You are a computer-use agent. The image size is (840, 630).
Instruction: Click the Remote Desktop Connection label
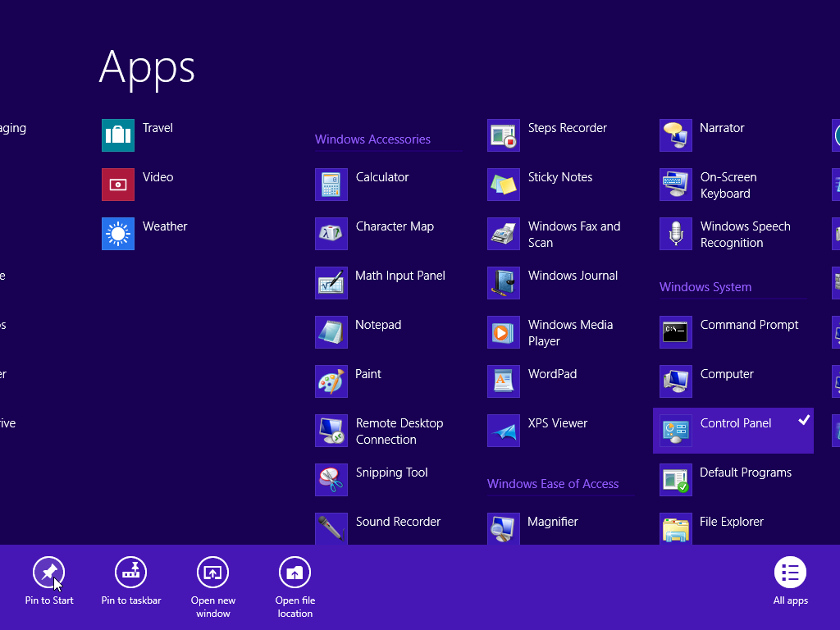click(399, 431)
